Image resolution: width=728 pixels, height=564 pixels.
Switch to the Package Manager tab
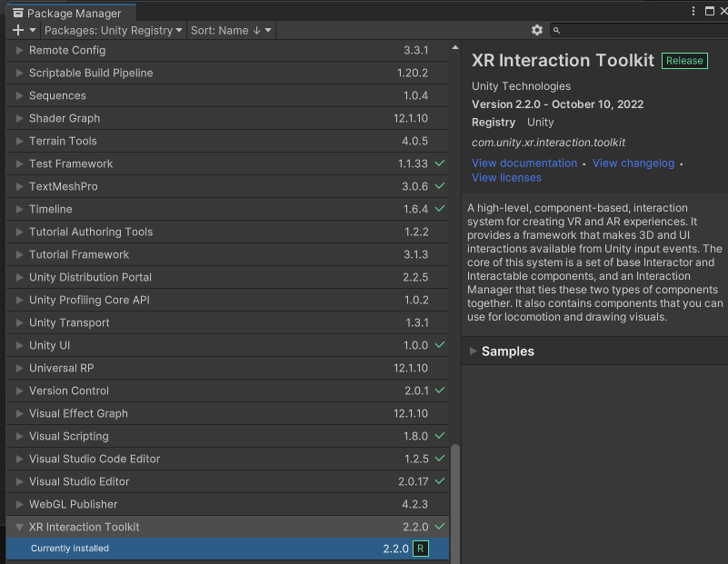pos(70,13)
